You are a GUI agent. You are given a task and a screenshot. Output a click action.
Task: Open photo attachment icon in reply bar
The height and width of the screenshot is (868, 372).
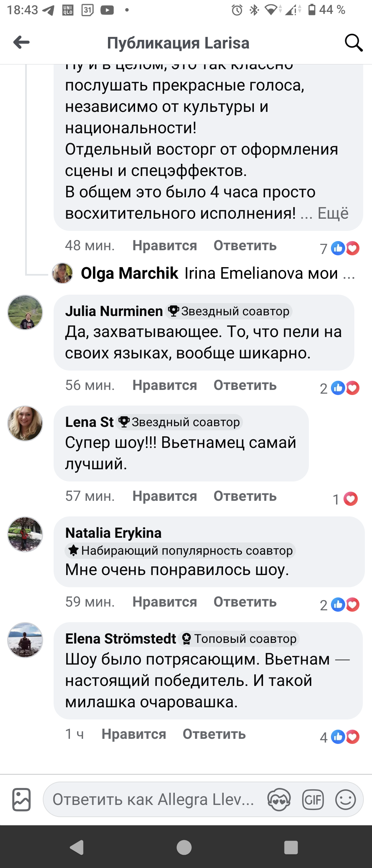[x=21, y=800]
